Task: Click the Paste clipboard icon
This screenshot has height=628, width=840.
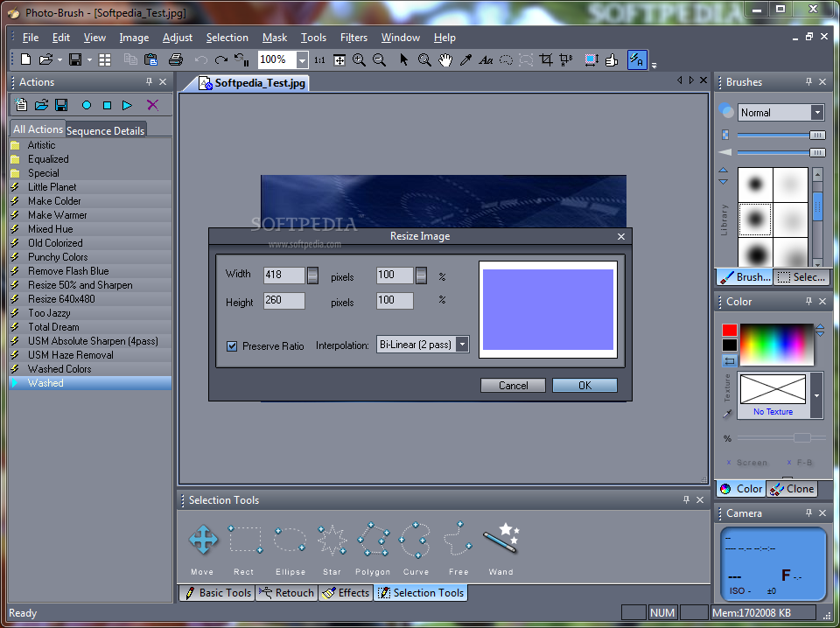Action: (151, 59)
